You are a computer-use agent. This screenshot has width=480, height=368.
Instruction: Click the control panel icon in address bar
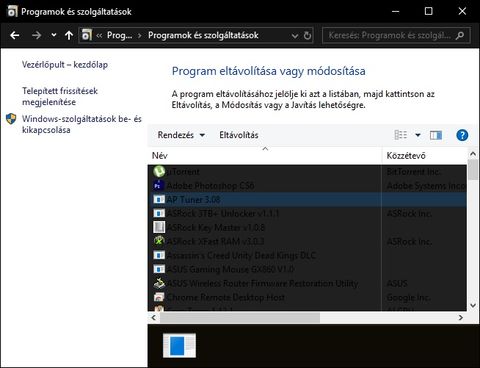(86, 35)
